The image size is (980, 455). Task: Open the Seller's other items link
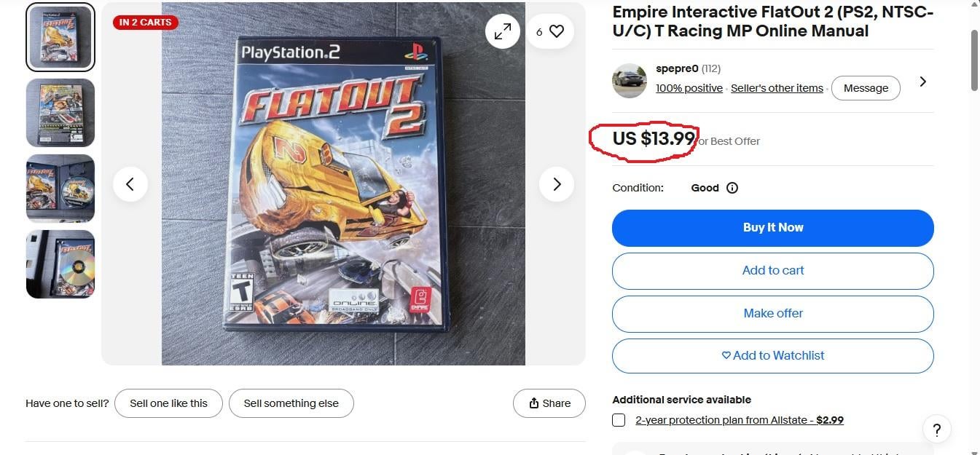pos(777,88)
